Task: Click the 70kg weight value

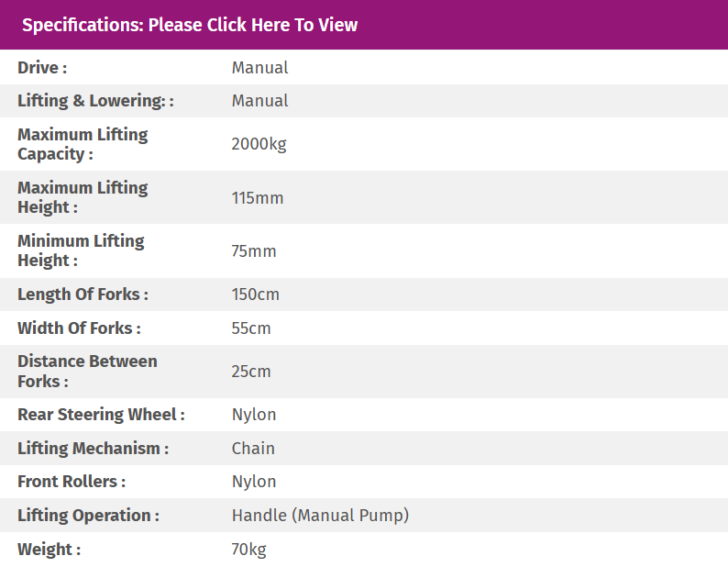Action: [x=248, y=550]
